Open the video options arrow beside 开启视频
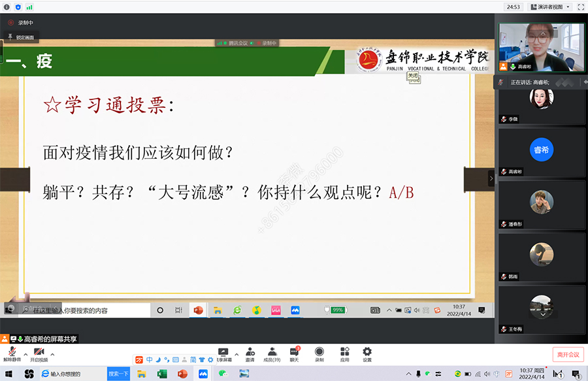588x381 pixels. point(52,354)
